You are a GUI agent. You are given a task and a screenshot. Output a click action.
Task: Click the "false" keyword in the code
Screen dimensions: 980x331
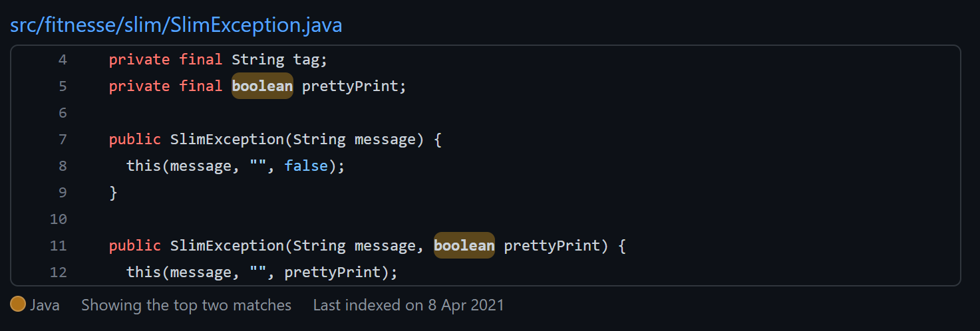(306, 166)
